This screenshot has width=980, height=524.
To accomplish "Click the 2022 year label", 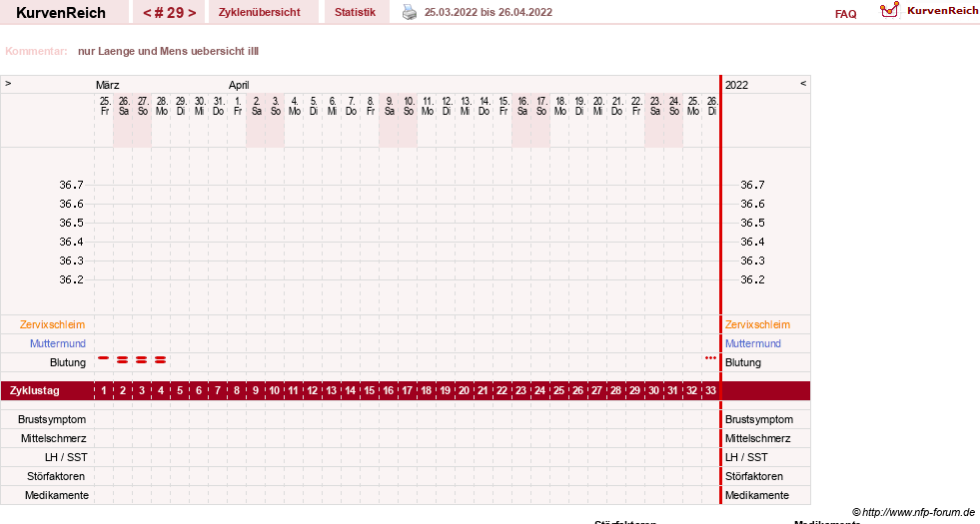I will 737,85.
